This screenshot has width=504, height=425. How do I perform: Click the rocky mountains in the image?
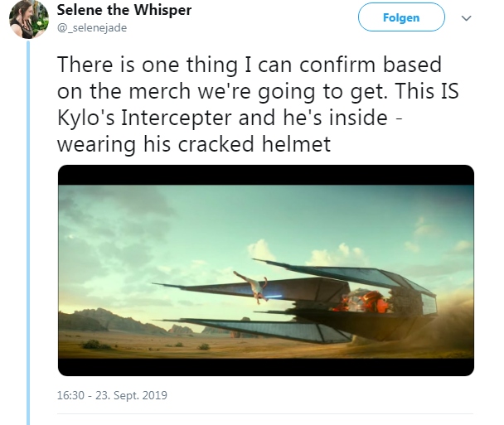point(106,321)
